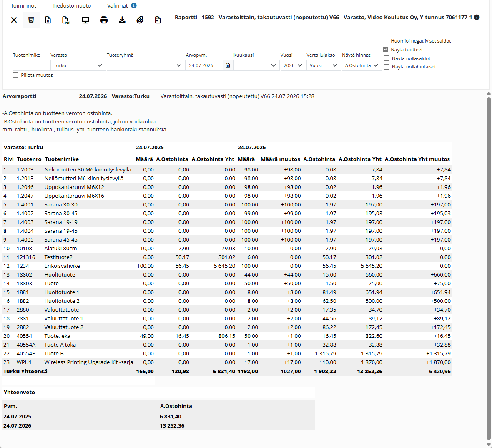Export report as PDF
This screenshot has height=448, width=492.
tap(66, 20)
